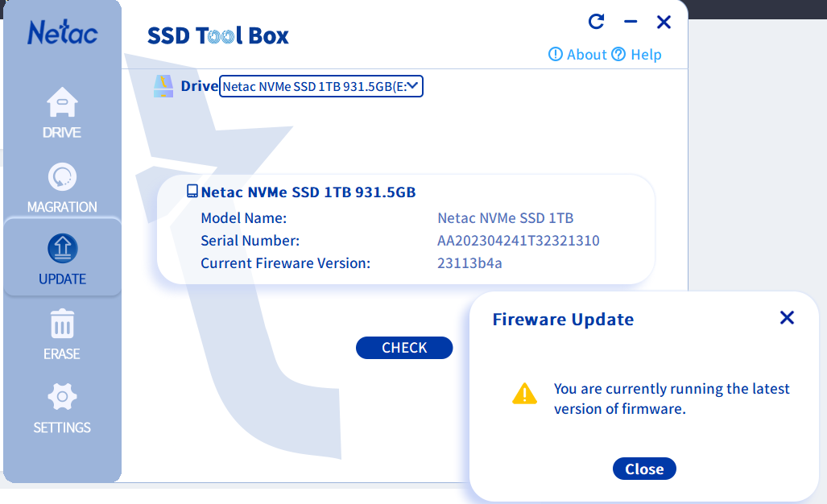Viewport: 827px width, 504px height.
Task: Click firmware version value 23113b4a
Action: point(469,263)
